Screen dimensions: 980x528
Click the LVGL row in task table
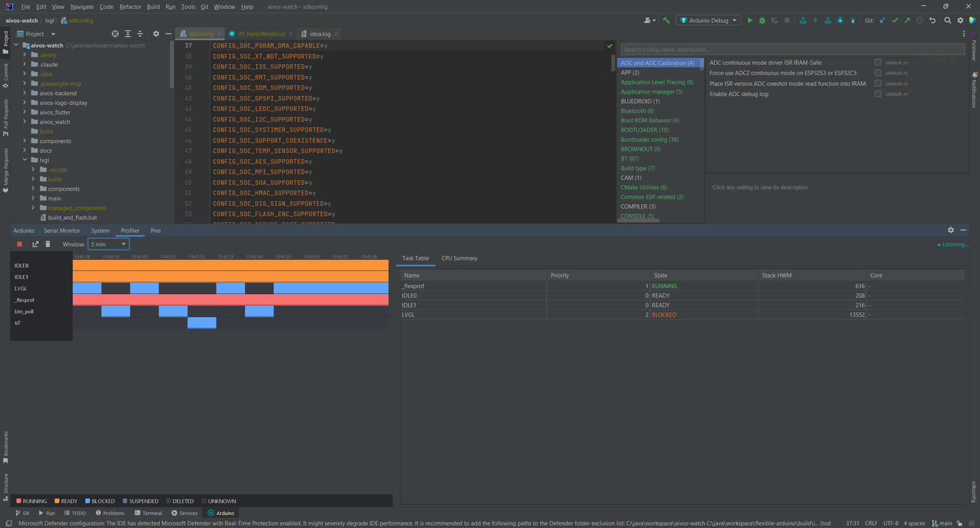[682, 315]
